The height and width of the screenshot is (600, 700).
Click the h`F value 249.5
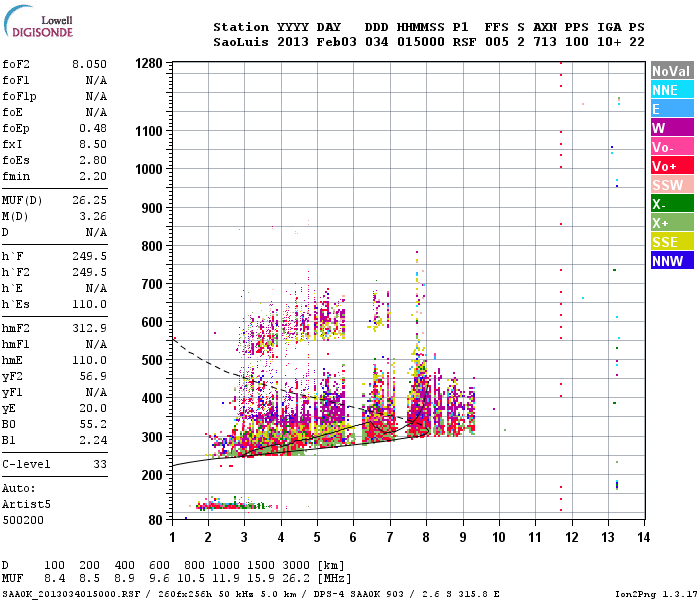(x=89, y=256)
